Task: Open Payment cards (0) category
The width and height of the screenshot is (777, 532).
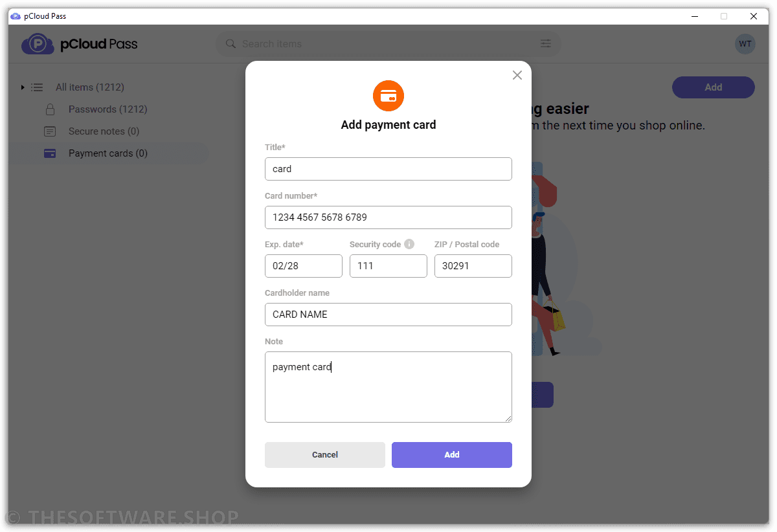Action: (108, 153)
